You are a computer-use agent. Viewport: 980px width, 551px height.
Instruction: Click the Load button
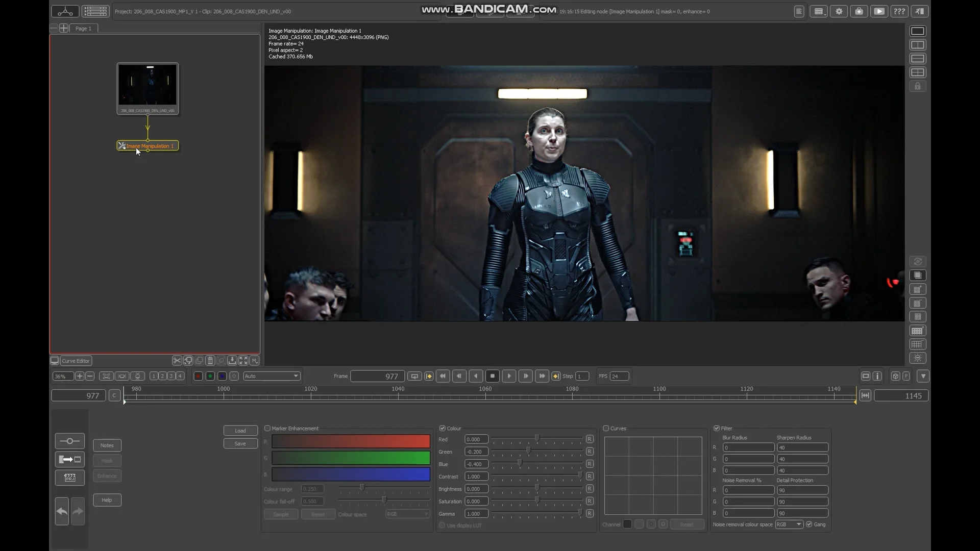pos(240,431)
